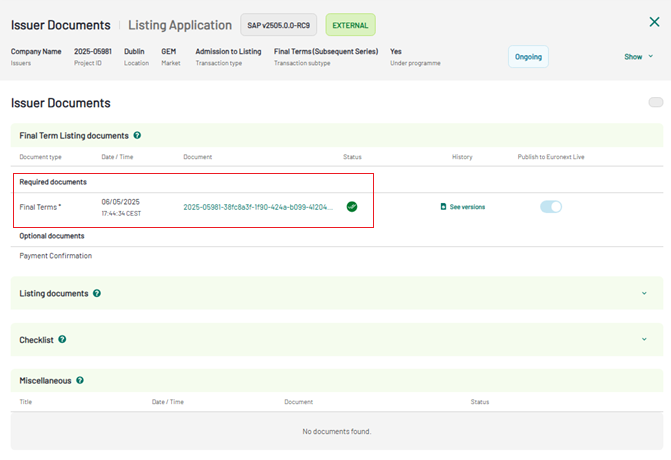Expand the Show dropdown in header
This screenshot has height=460, width=671.
coord(638,56)
